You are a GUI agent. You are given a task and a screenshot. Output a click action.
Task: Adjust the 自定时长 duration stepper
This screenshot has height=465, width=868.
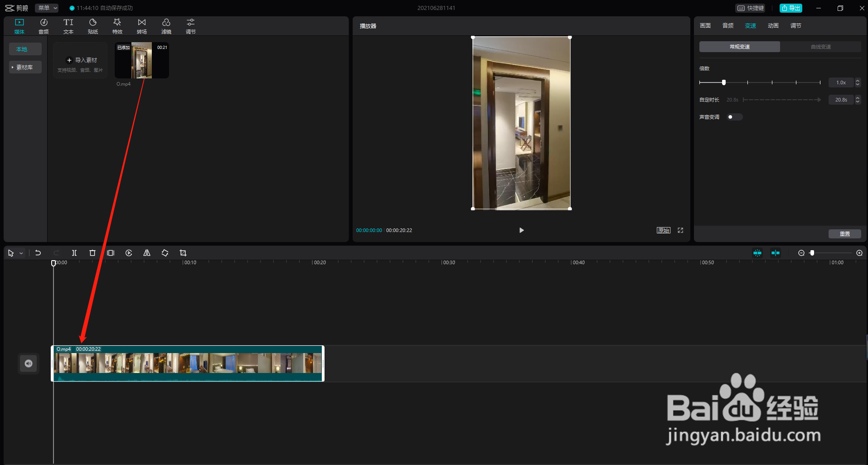[x=858, y=100]
